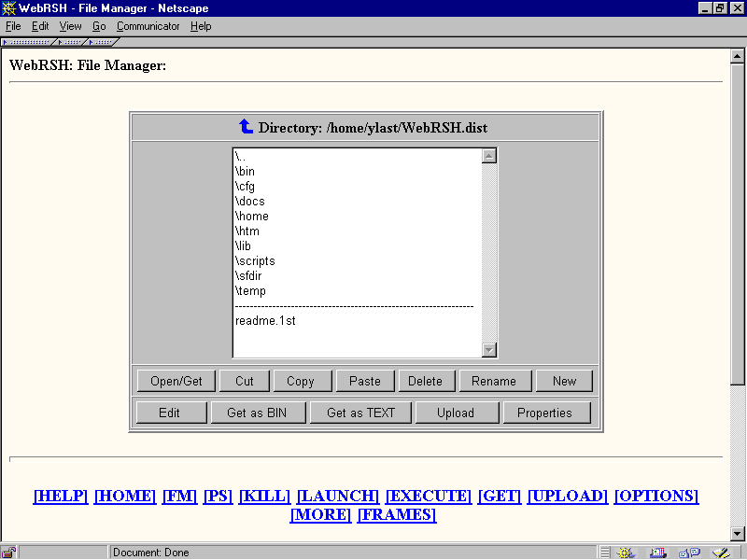Follow the [KILL] link
The height and width of the screenshot is (560, 747).
[264, 496]
